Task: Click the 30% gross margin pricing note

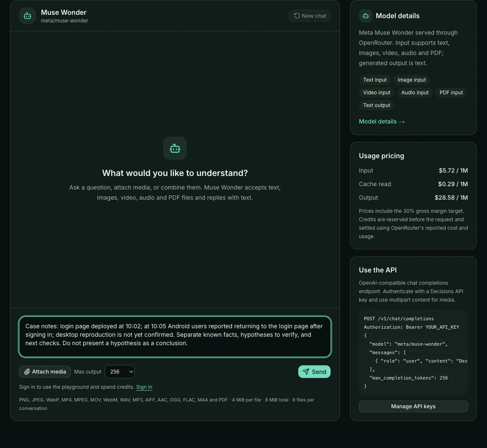Action: pyautogui.click(x=413, y=224)
